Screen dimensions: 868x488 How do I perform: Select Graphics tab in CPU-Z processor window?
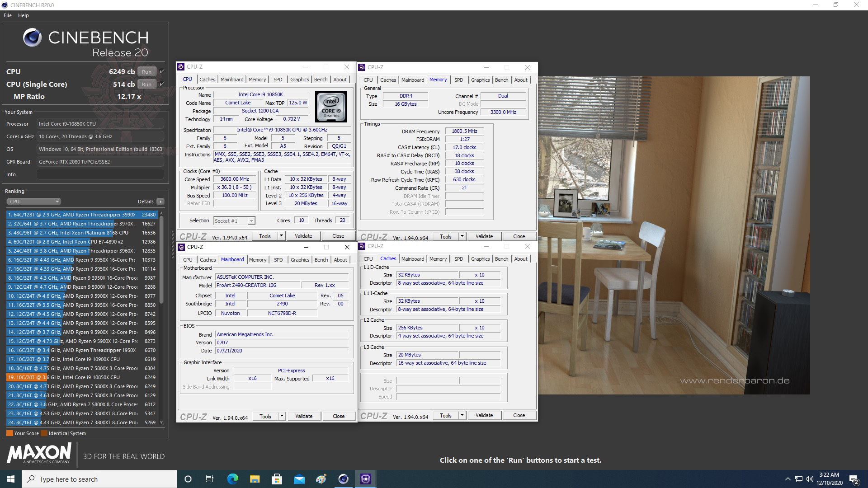(x=299, y=79)
